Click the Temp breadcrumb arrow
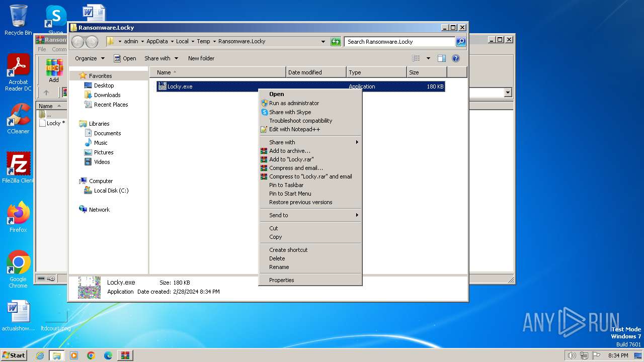 [x=214, y=42]
